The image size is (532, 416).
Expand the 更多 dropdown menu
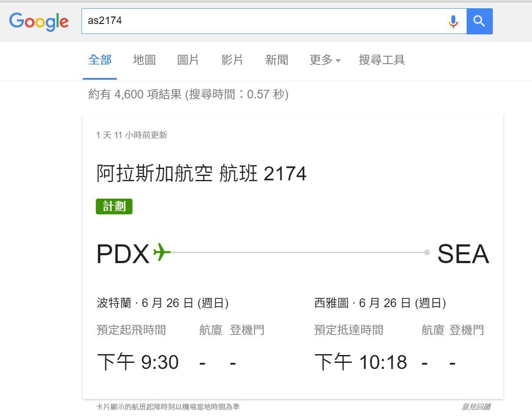click(321, 60)
